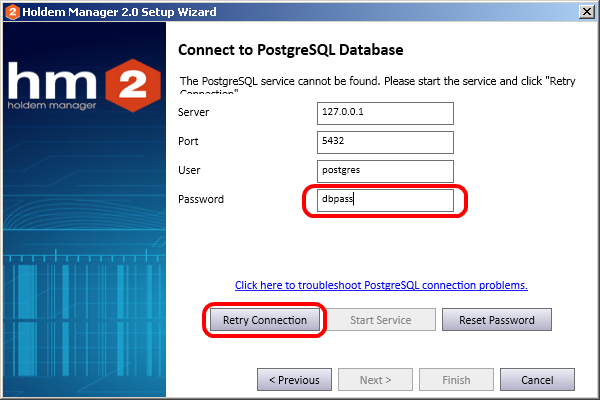Click the orange hexagon 2 logo
Image resolution: width=600 pixels, height=400 pixels.
point(133,85)
